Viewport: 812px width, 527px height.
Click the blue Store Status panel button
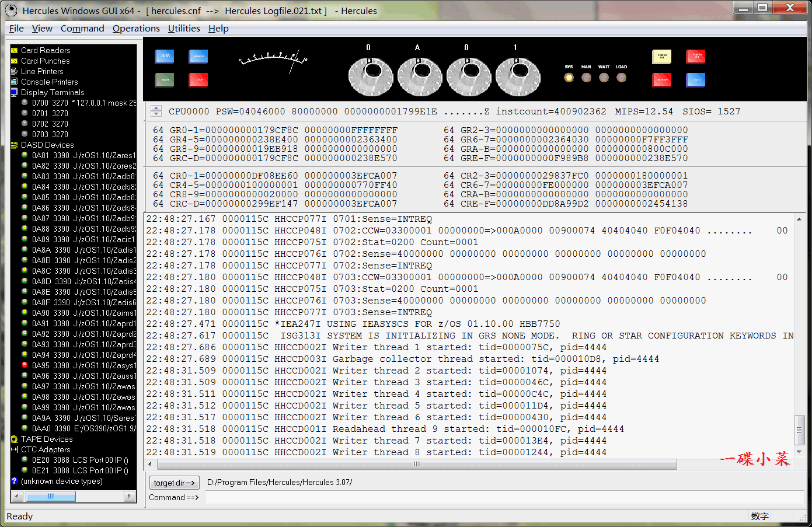pos(165,57)
